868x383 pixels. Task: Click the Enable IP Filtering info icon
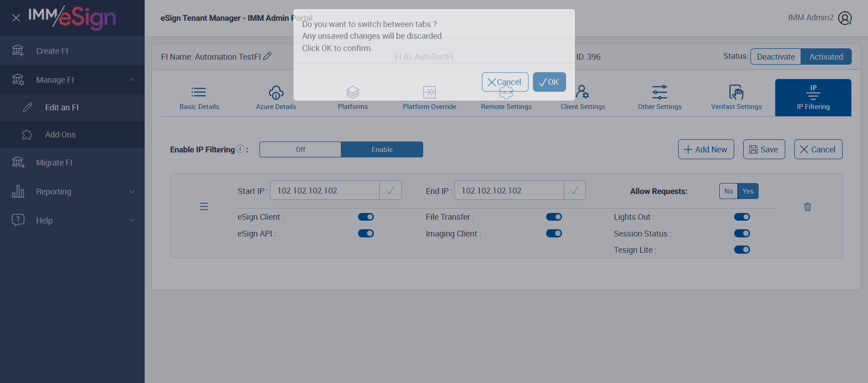coord(241,149)
